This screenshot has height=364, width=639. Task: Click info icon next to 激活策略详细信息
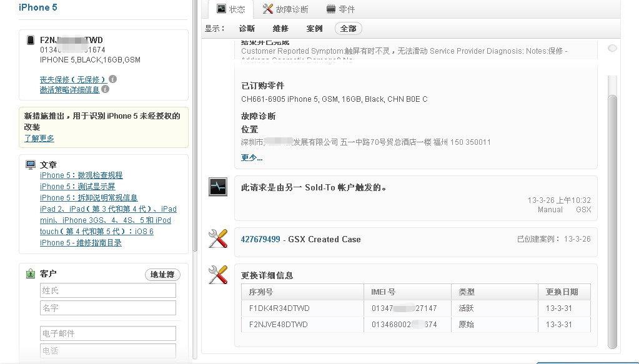[105, 89]
